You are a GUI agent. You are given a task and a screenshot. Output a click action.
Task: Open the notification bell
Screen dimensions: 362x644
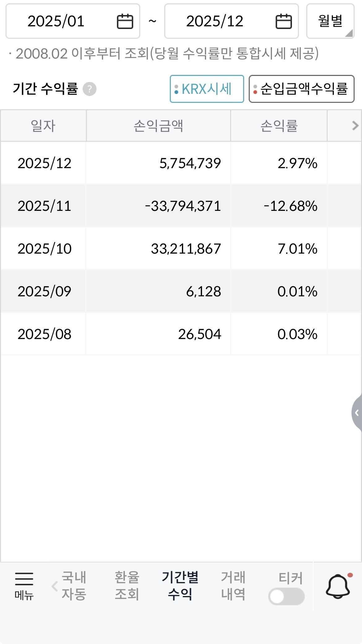(338, 586)
